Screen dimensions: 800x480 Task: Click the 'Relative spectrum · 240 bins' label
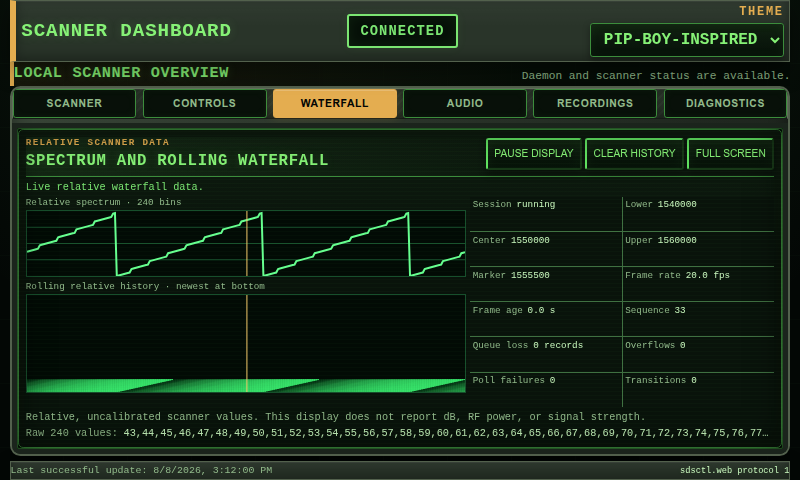point(104,203)
